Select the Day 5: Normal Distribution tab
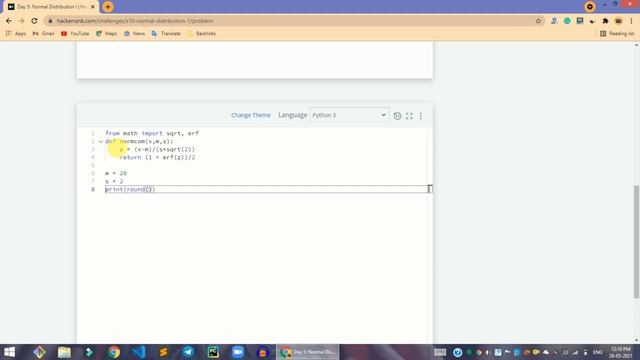This screenshot has width=640, height=360. click(x=51, y=7)
